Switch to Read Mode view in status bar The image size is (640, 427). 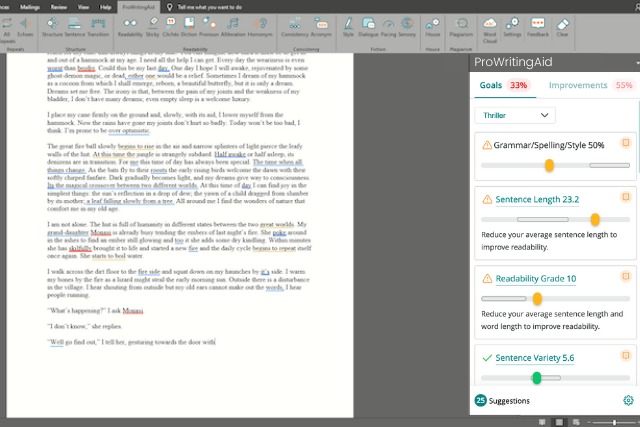coord(542,422)
